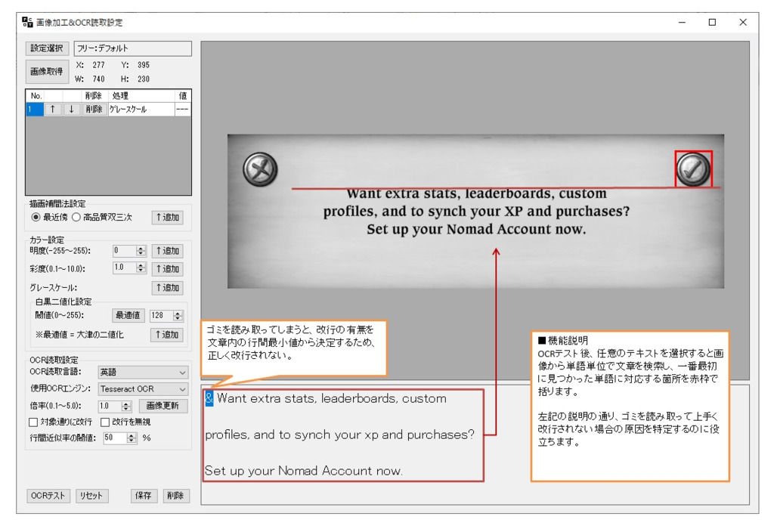Image resolution: width=774 pixels, height=532 pixels.
Task: Click the 削除 button beside 保存
Action: point(175,496)
